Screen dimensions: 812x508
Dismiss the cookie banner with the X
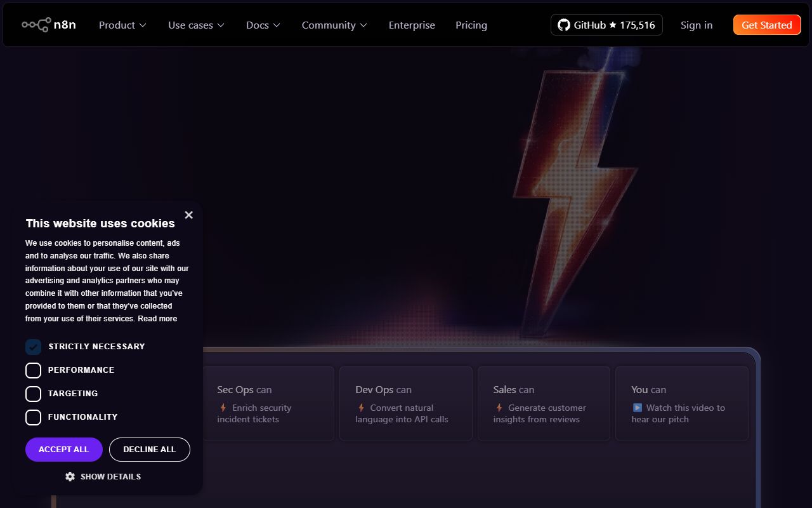(x=188, y=215)
